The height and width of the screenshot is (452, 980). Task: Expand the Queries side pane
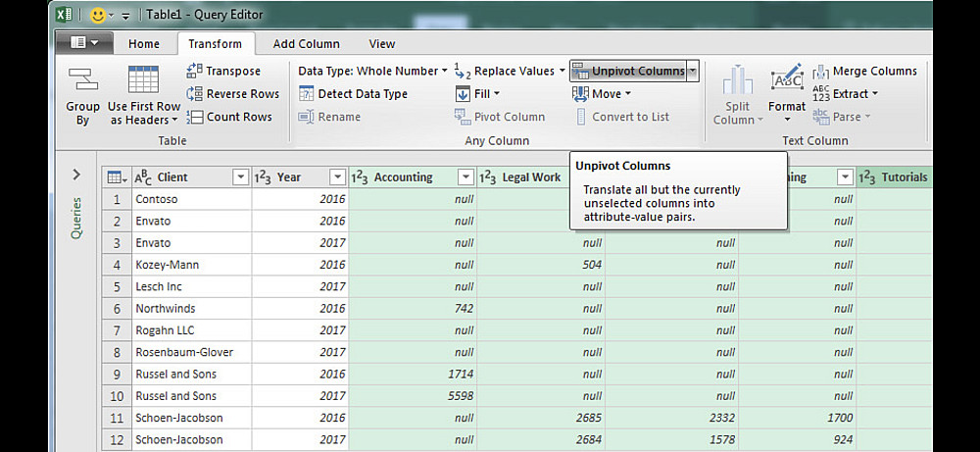76,176
